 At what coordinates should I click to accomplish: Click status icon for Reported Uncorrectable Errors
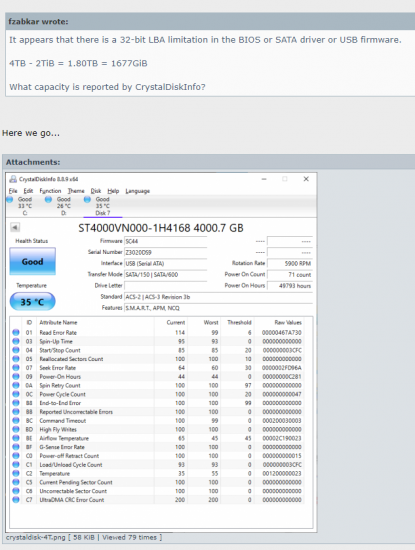(16, 411)
